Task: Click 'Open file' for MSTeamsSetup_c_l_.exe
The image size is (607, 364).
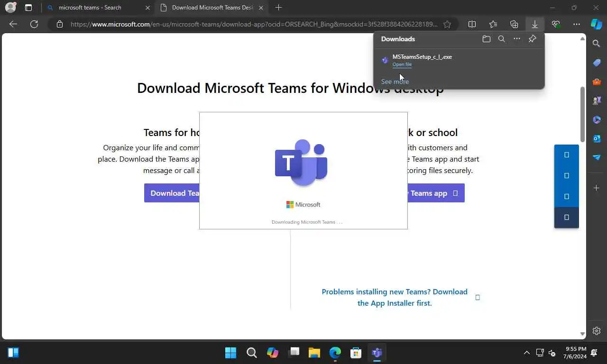Action: click(x=402, y=64)
